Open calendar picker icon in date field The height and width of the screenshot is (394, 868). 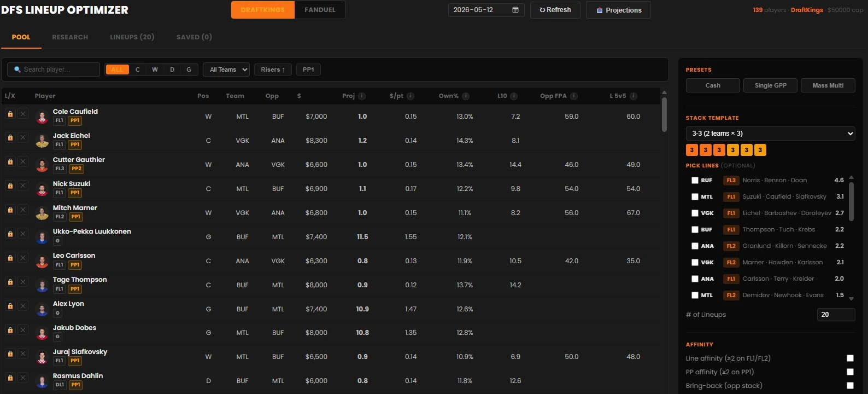(515, 10)
